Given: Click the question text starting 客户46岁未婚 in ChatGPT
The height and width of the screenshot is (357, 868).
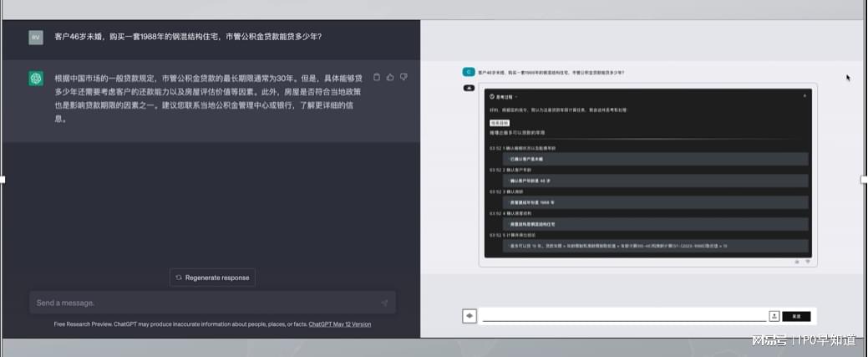Looking at the screenshot, I should 188,37.
